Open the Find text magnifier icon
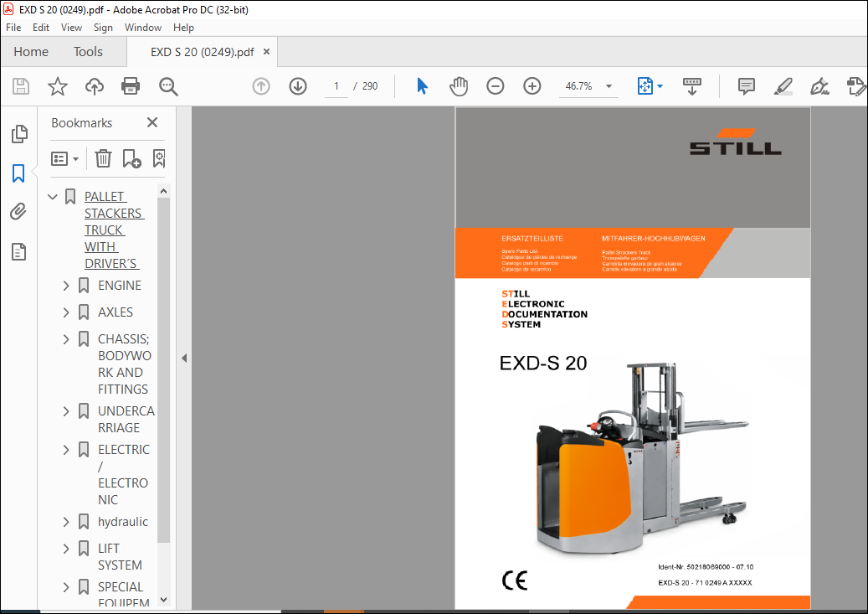868x614 pixels. tap(168, 86)
